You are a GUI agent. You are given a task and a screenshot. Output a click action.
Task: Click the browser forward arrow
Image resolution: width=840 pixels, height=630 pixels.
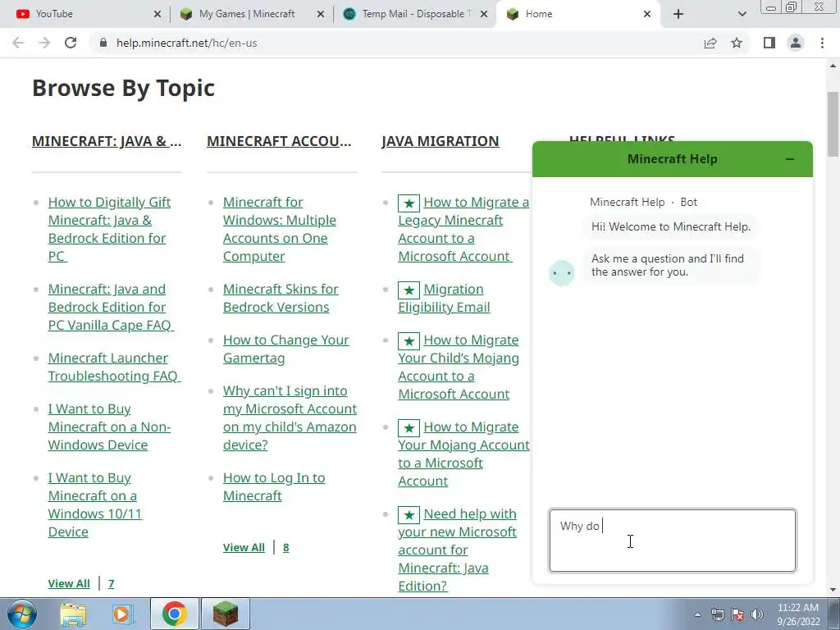pyautogui.click(x=44, y=43)
